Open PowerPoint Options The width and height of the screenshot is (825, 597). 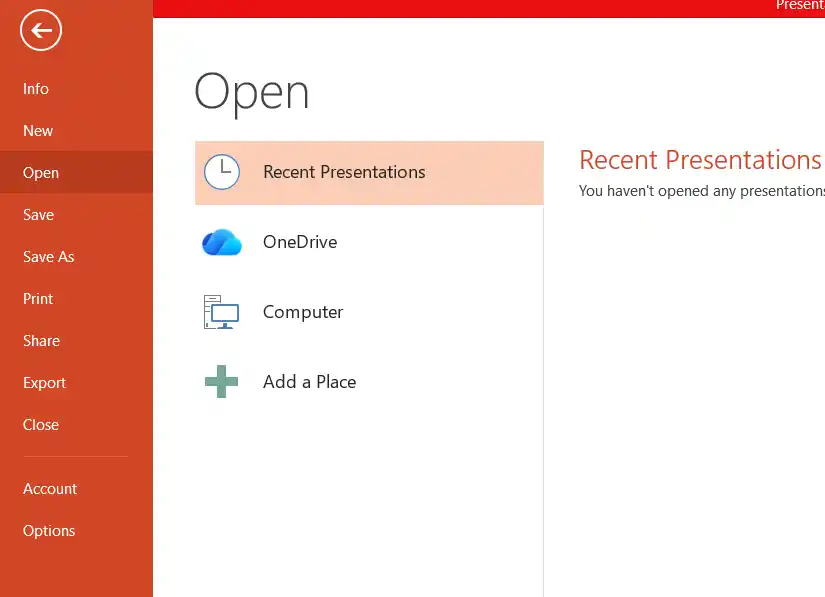(76, 531)
